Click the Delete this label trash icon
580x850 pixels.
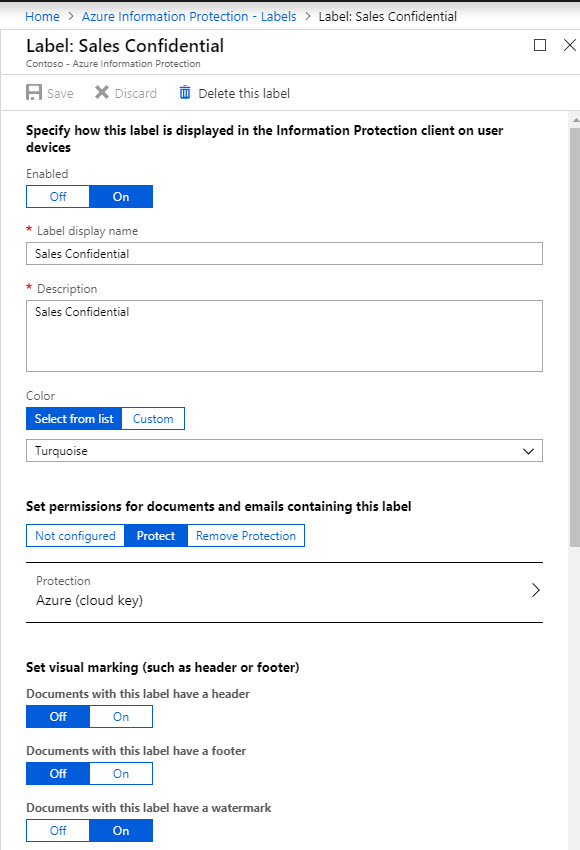click(x=185, y=92)
